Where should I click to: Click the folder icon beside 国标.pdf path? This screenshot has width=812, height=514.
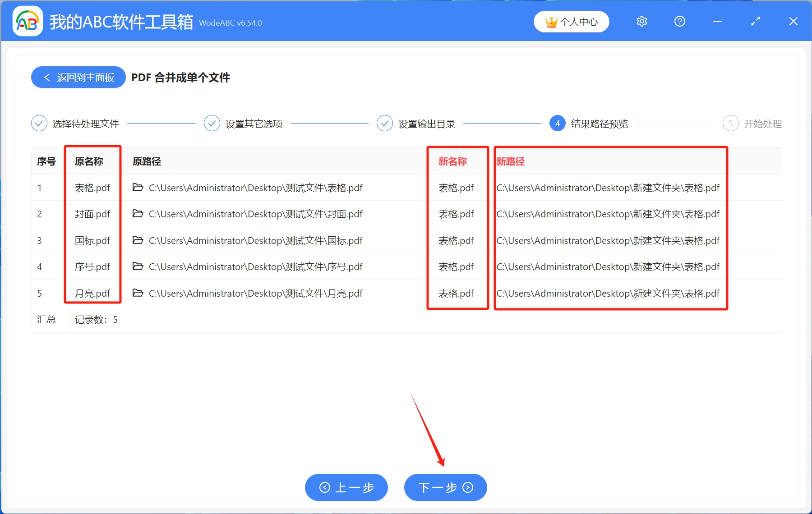tap(138, 240)
